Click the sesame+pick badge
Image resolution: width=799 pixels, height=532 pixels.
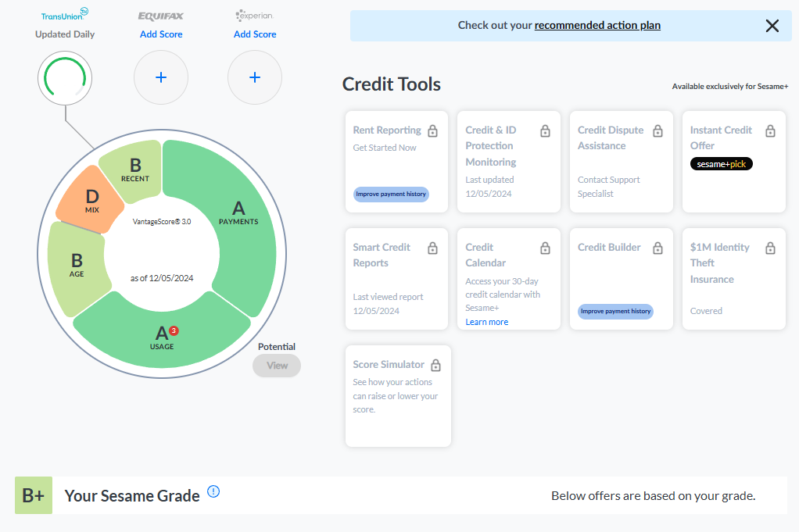click(721, 164)
